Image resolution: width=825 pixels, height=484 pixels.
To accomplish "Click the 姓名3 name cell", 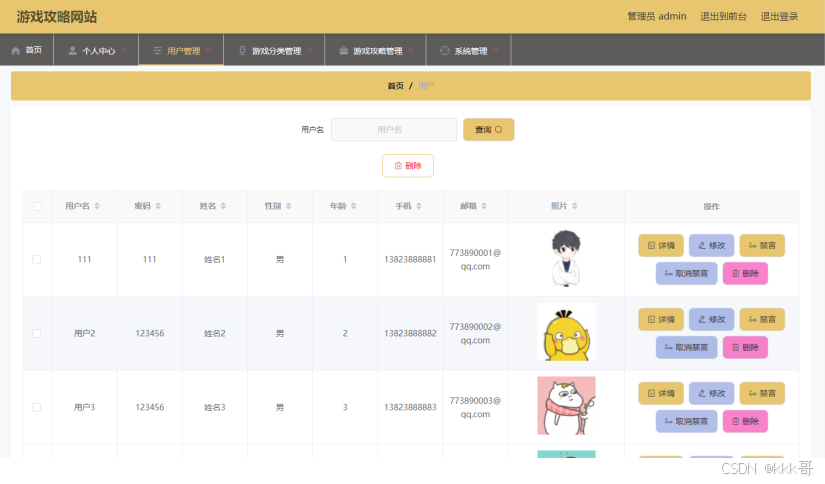I will click(215, 407).
